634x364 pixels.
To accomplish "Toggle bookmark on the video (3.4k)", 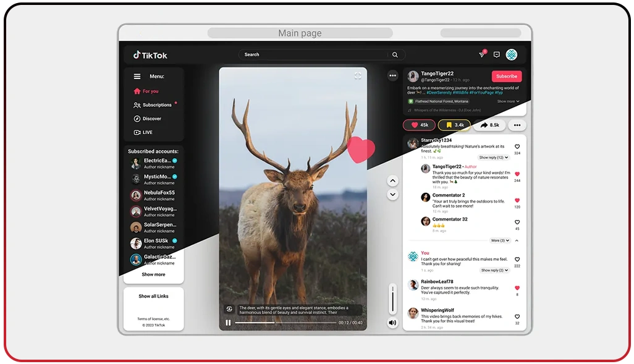I will click(454, 125).
